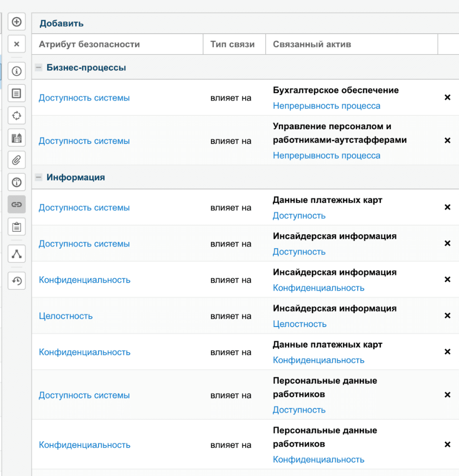The width and height of the screenshot is (459, 476).
Task: Open the buildings icon in sidebar
Action: coord(17,138)
